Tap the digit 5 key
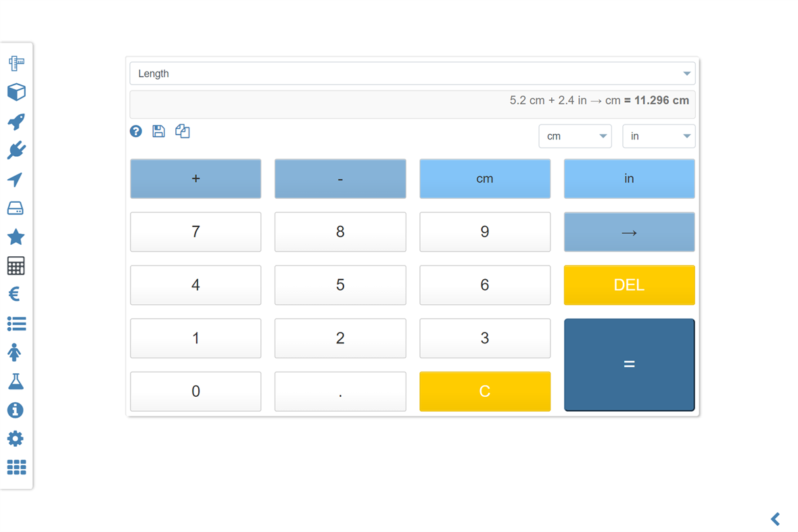The height and width of the screenshot is (532, 798). (x=340, y=285)
